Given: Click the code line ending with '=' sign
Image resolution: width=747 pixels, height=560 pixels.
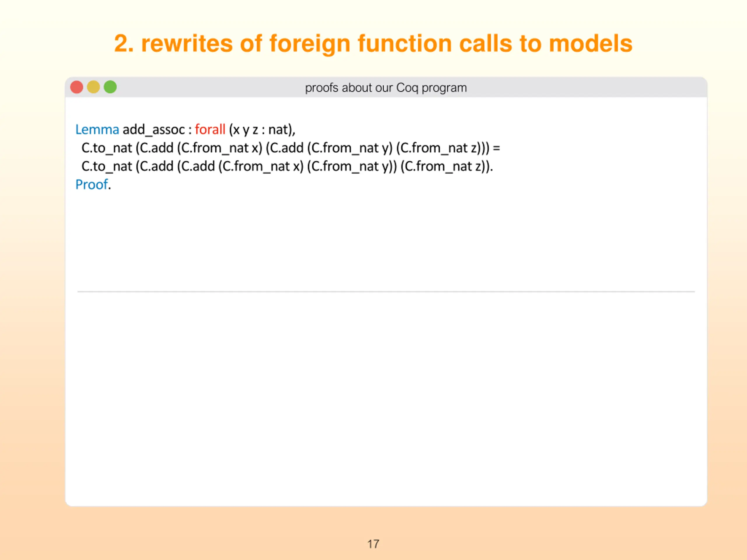Looking at the screenshot, I should (x=291, y=148).
